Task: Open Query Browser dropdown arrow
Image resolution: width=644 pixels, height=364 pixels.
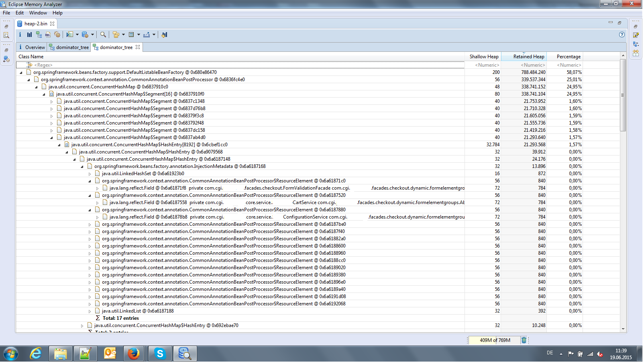Action: click(77, 35)
